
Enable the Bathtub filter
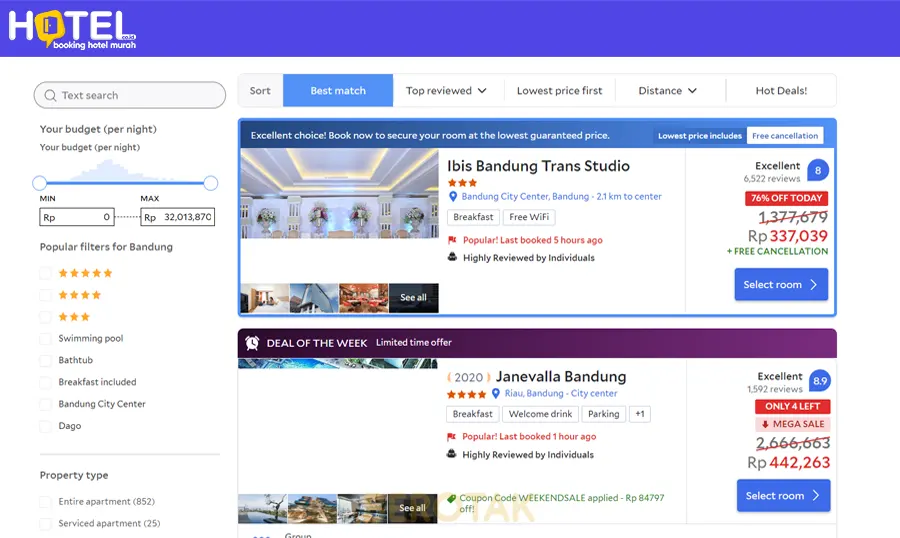click(45, 361)
